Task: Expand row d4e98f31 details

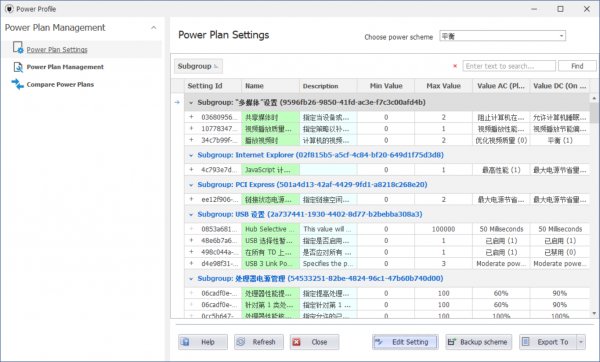Action: tap(191, 263)
